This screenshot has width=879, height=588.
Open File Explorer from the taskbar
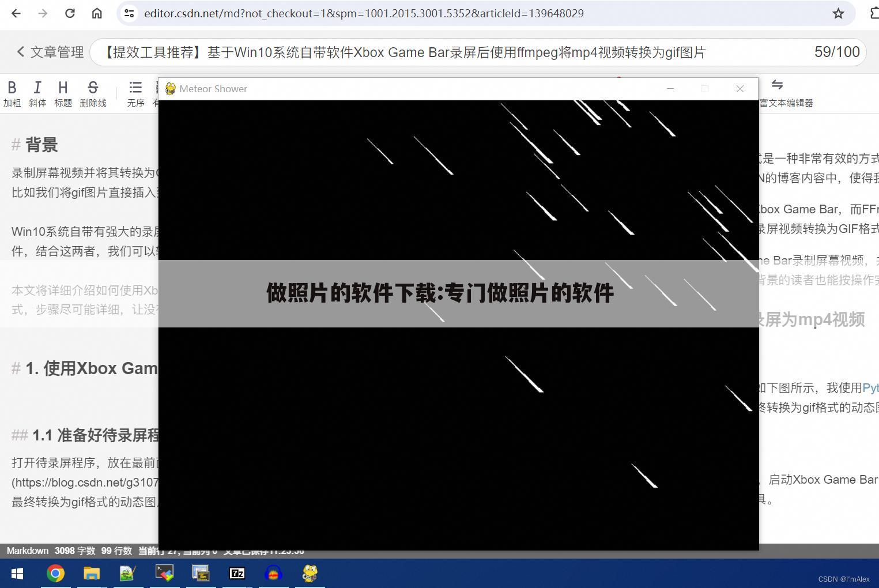click(92, 574)
